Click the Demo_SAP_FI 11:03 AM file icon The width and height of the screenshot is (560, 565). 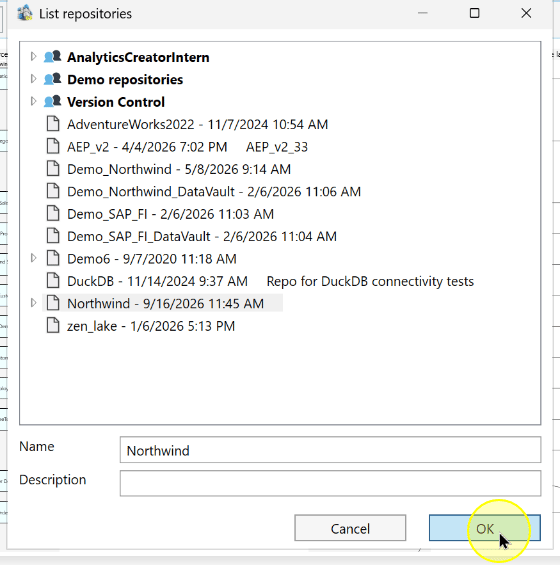[53, 214]
